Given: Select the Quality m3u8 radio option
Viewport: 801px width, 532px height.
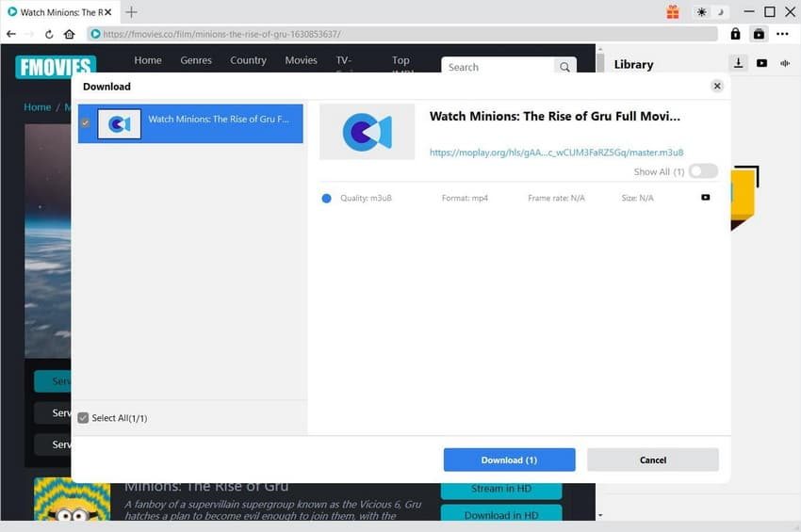Looking at the screenshot, I should tap(326, 198).
